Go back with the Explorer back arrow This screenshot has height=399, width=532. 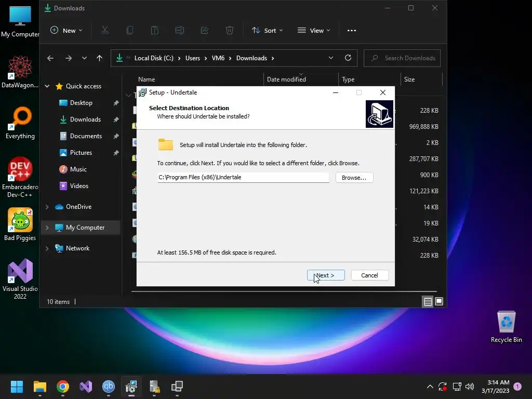point(50,58)
